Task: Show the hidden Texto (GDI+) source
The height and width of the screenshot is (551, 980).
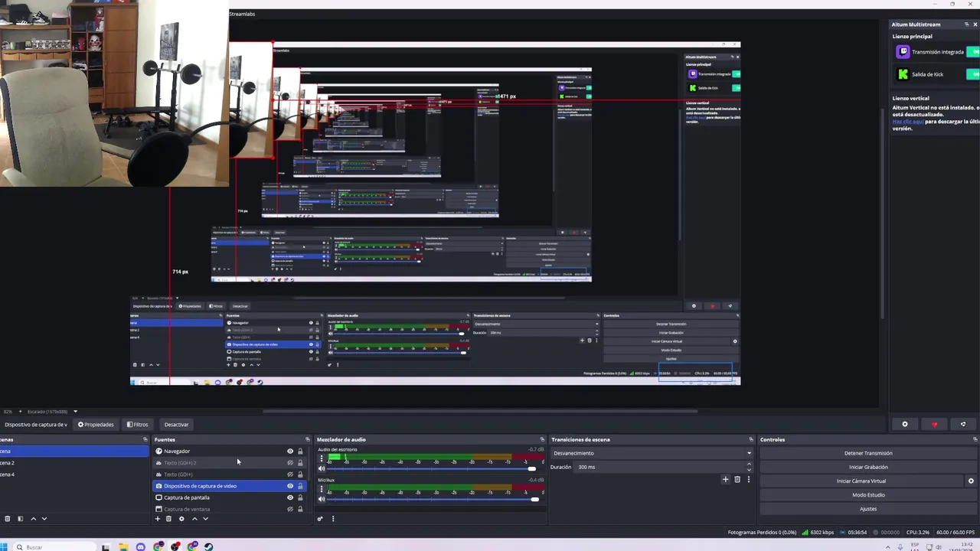Action: (x=290, y=474)
